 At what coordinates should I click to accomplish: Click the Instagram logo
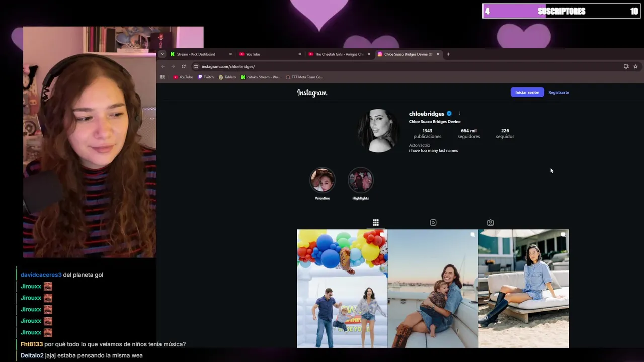pos(312,93)
